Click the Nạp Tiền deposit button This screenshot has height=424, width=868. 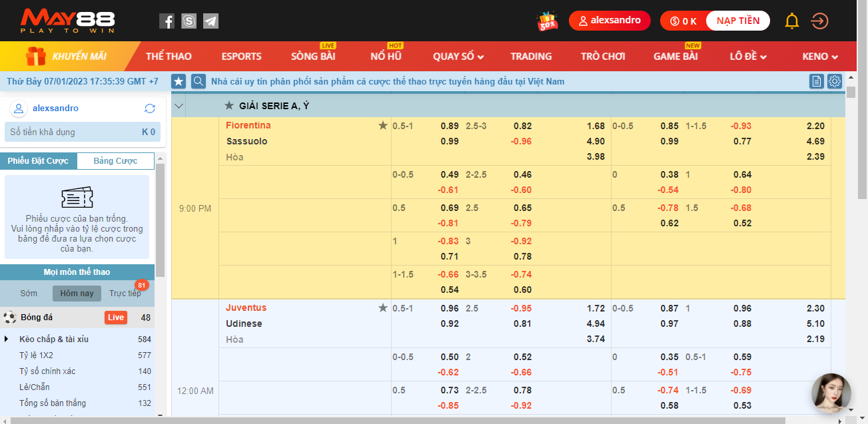click(x=737, y=21)
